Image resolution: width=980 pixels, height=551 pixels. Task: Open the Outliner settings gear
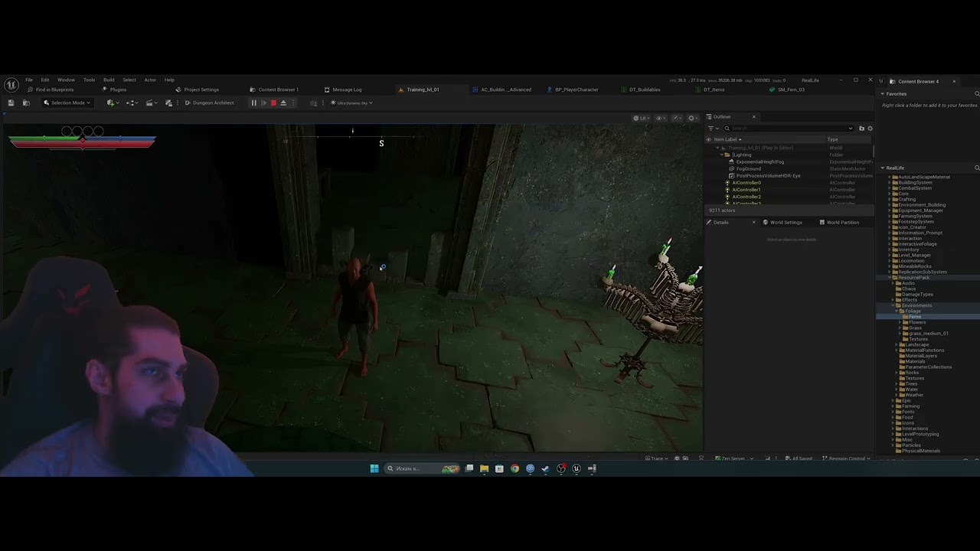[x=870, y=128]
